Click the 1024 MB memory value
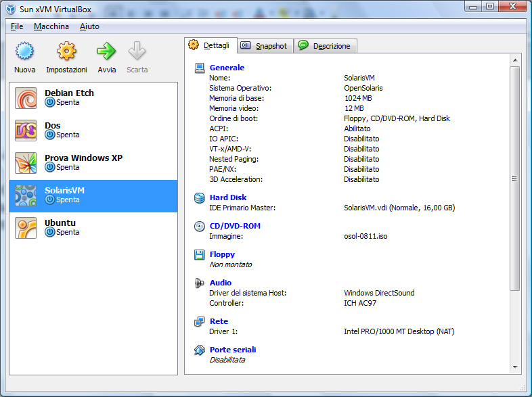The image size is (532, 397). coord(358,98)
